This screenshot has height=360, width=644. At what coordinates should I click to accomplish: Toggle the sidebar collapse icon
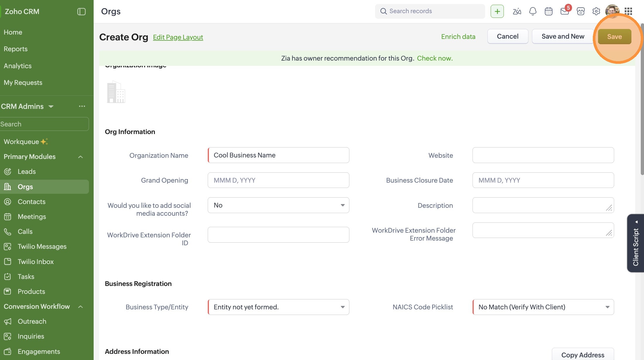tap(81, 11)
